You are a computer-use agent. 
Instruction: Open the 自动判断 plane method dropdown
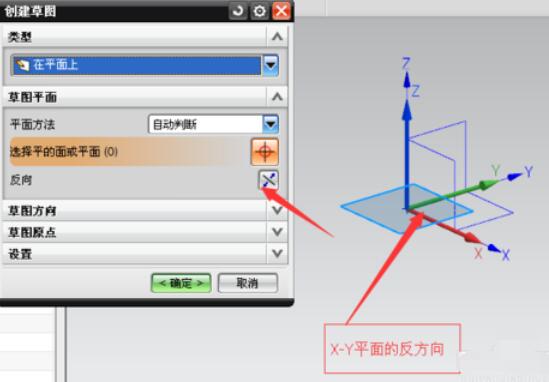(271, 124)
